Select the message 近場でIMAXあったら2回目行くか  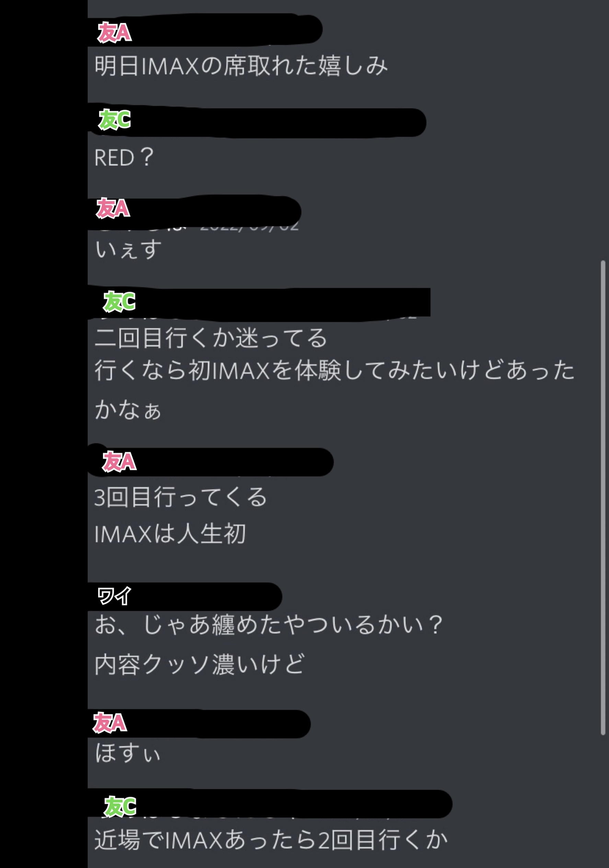point(271,840)
